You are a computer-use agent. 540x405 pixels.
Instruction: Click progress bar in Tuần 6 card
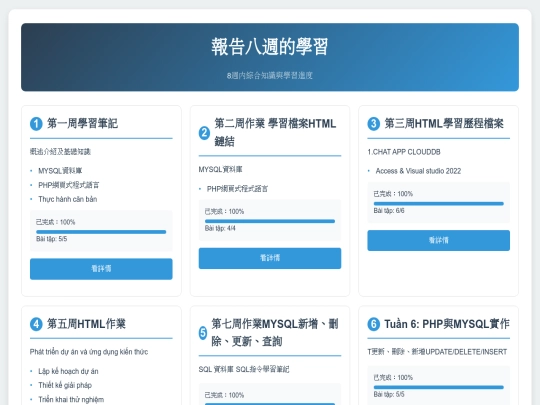coord(439,387)
